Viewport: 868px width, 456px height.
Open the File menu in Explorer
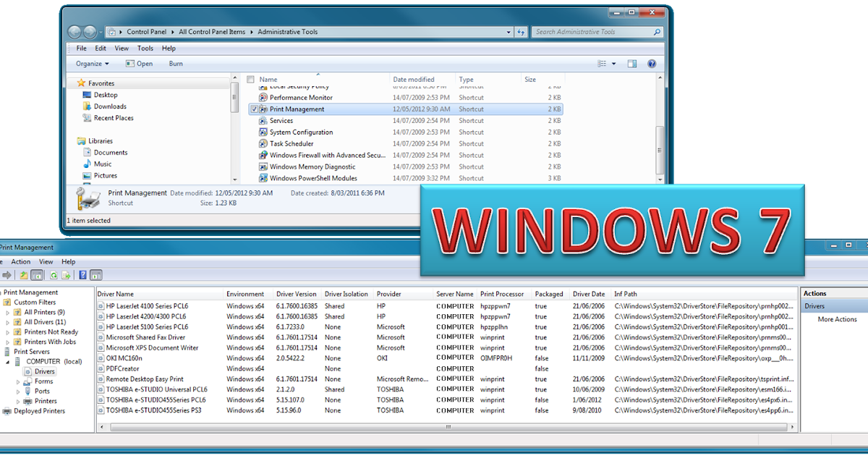(82, 48)
